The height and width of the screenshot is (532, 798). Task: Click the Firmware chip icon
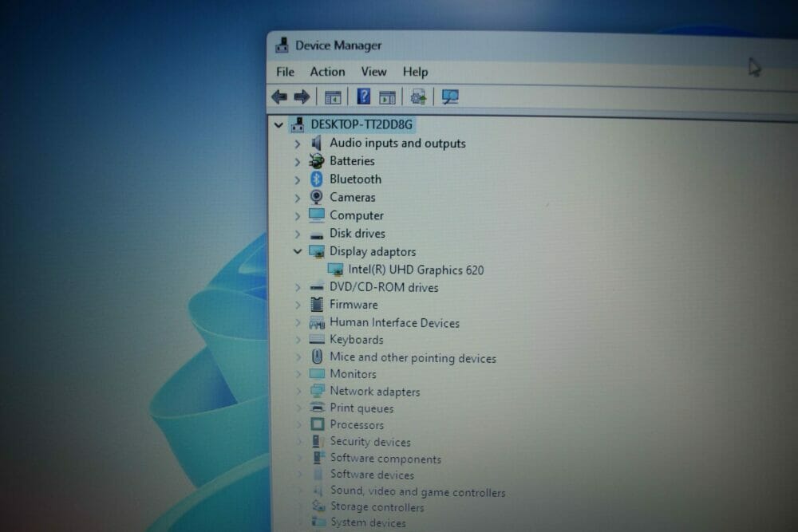tap(317, 304)
